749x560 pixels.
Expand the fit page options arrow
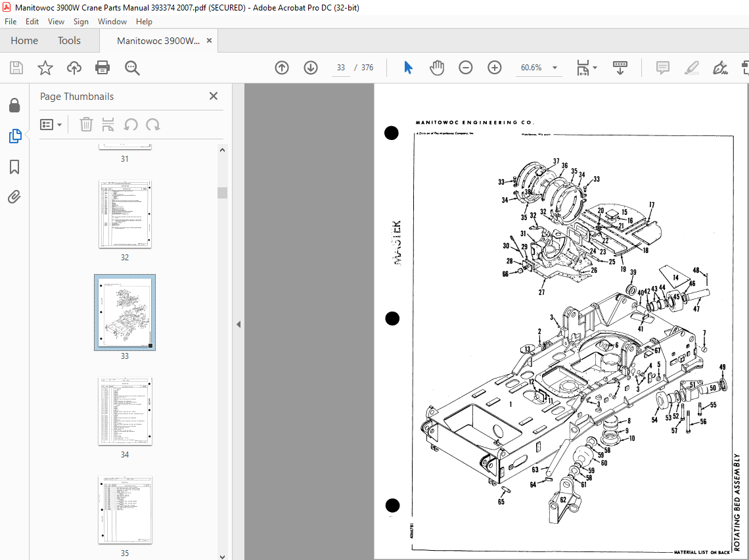point(595,68)
